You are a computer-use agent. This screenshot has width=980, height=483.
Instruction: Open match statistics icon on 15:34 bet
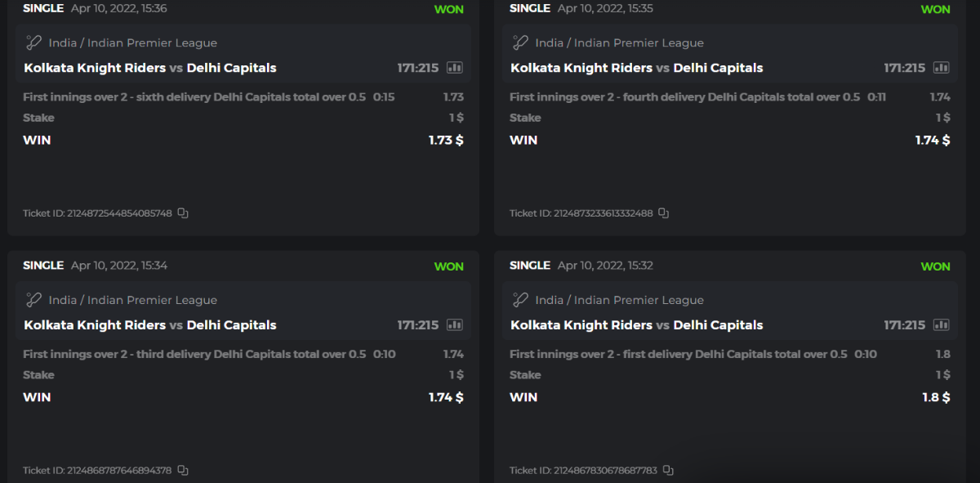[x=455, y=325]
